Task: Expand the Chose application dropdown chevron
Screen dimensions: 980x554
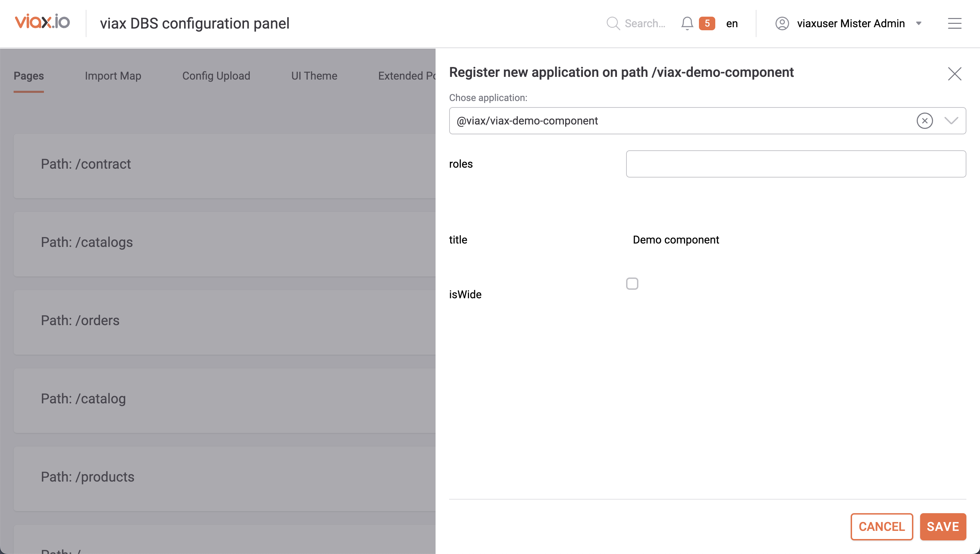Action: (951, 121)
